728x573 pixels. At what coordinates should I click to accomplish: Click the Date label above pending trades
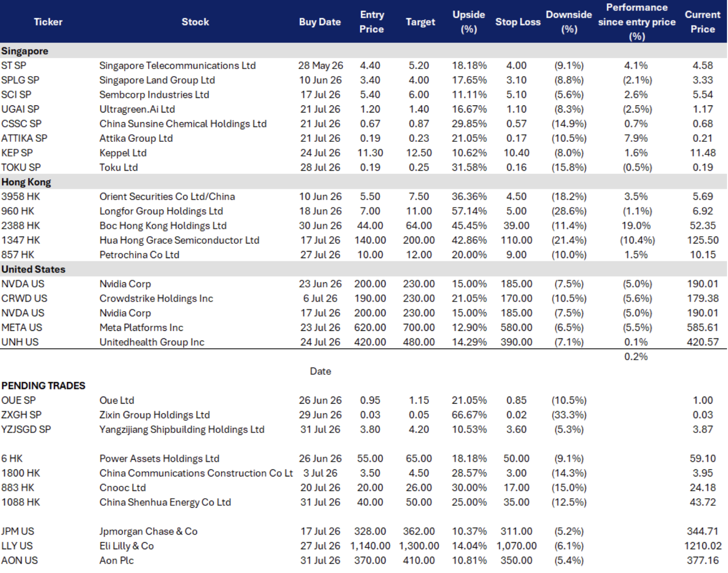tap(321, 371)
